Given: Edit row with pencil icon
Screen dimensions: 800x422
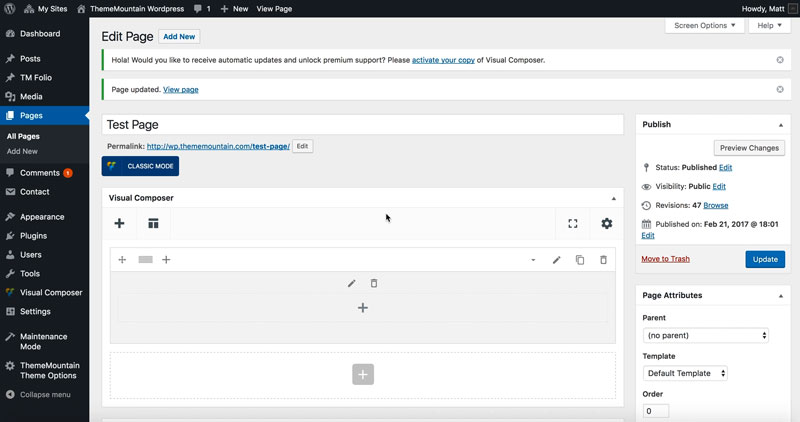Looking at the screenshot, I should pos(557,260).
